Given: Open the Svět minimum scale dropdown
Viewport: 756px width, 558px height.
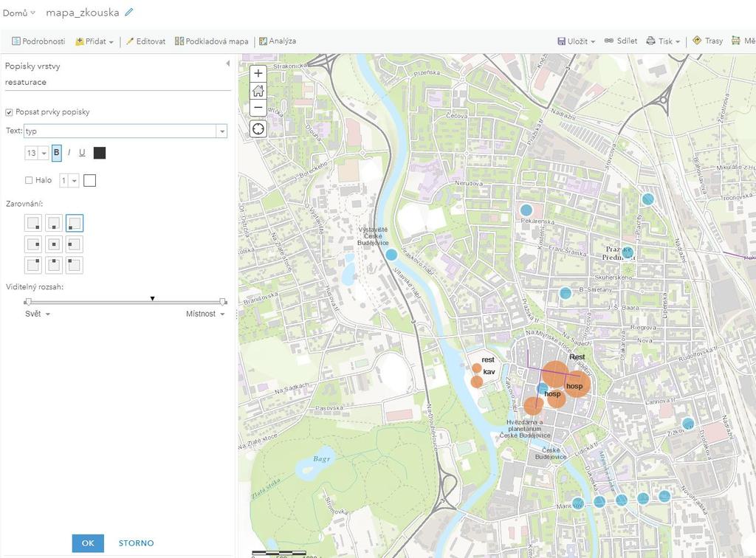Looking at the screenshot, I should (38, 314).
